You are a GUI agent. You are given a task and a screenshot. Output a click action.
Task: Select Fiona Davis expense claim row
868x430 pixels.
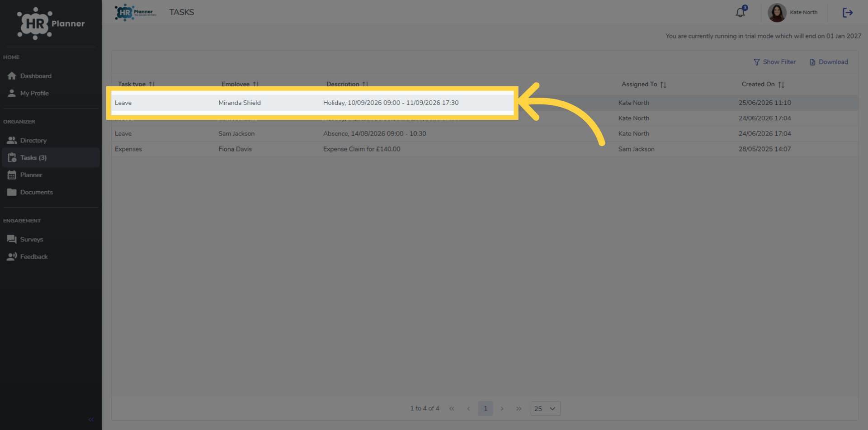484,149
